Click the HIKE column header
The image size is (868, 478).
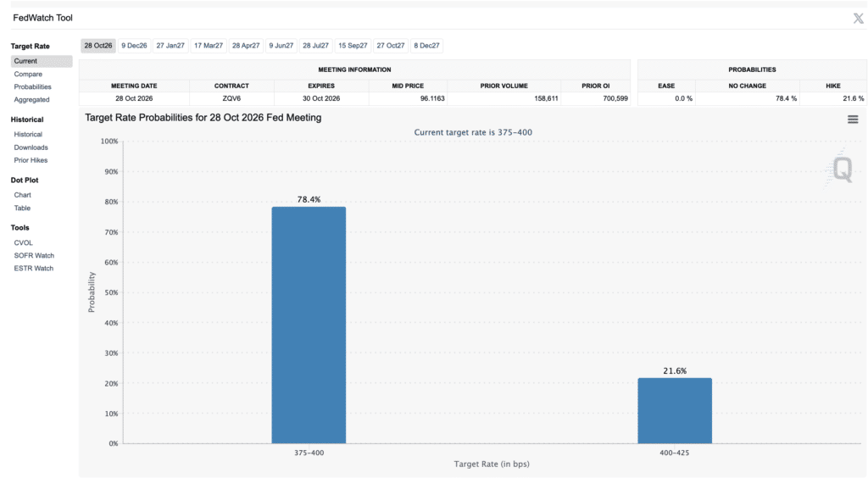[833, 86]
